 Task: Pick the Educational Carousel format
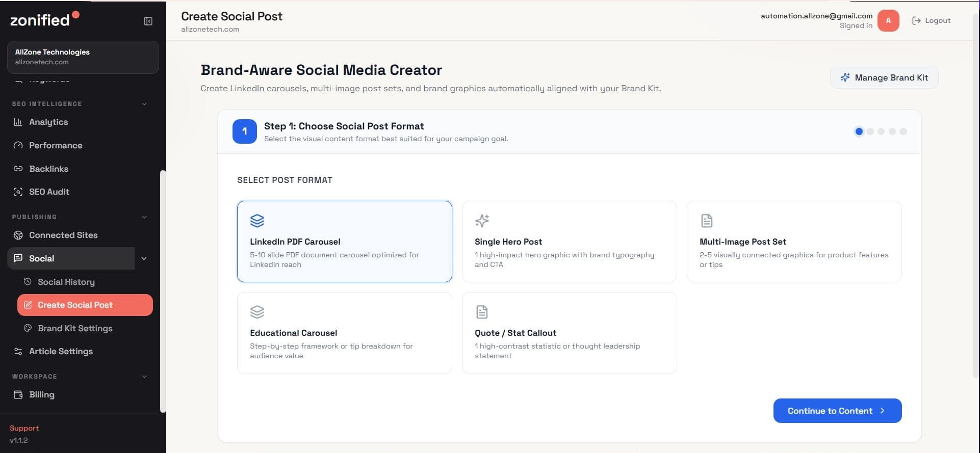click(344, 333)
